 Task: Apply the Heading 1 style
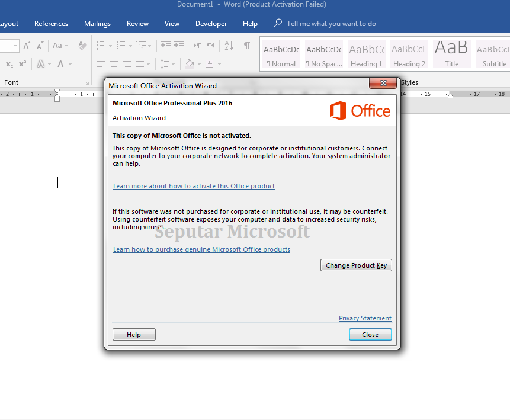tap(367, 54)
